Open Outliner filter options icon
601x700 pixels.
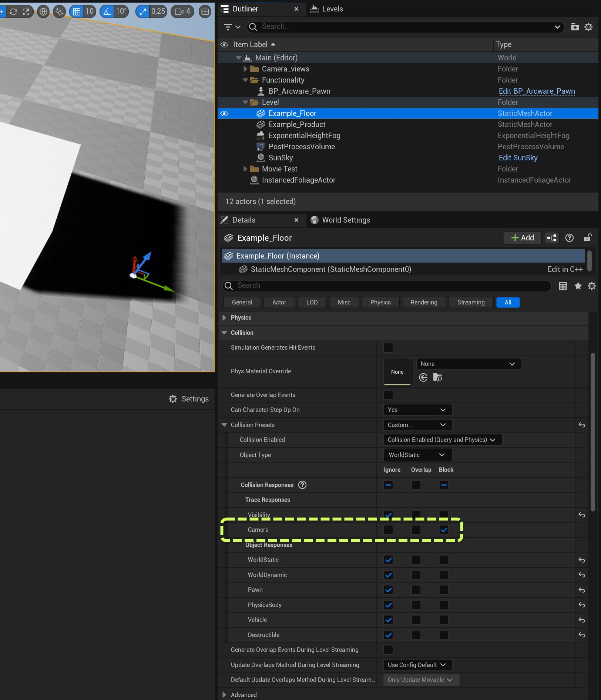coord(232,27)
